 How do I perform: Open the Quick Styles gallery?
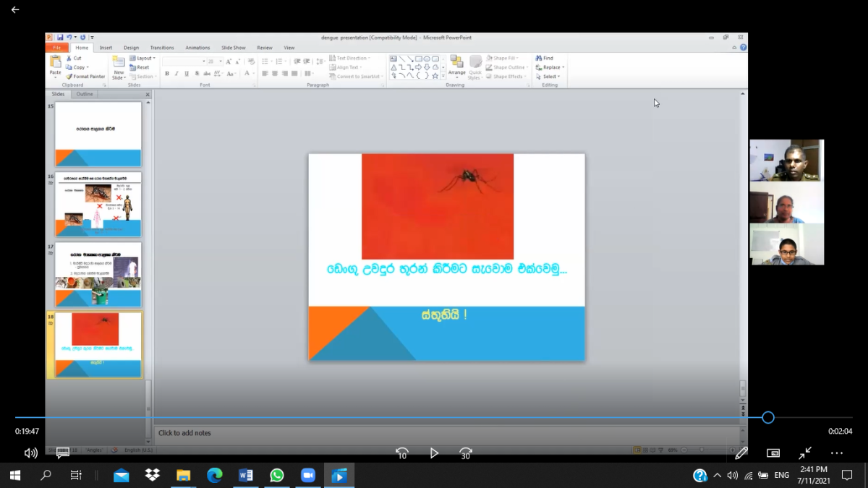click(x=475, y=67)
